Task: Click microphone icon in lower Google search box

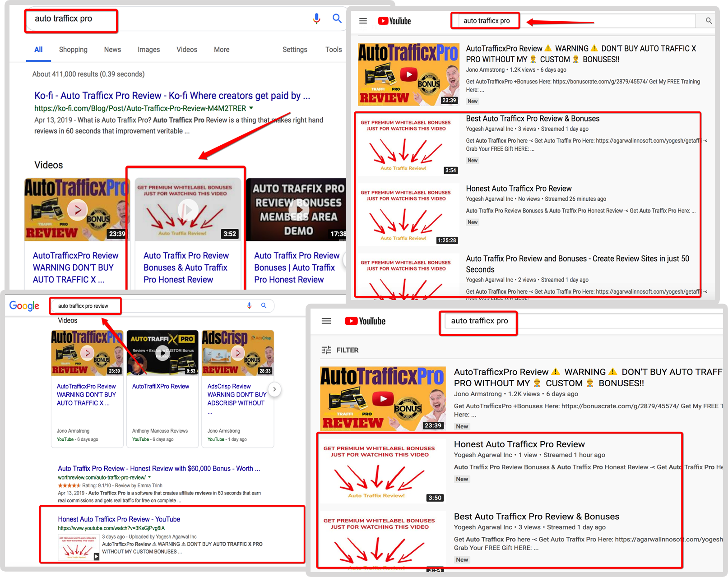Action: 249,305
